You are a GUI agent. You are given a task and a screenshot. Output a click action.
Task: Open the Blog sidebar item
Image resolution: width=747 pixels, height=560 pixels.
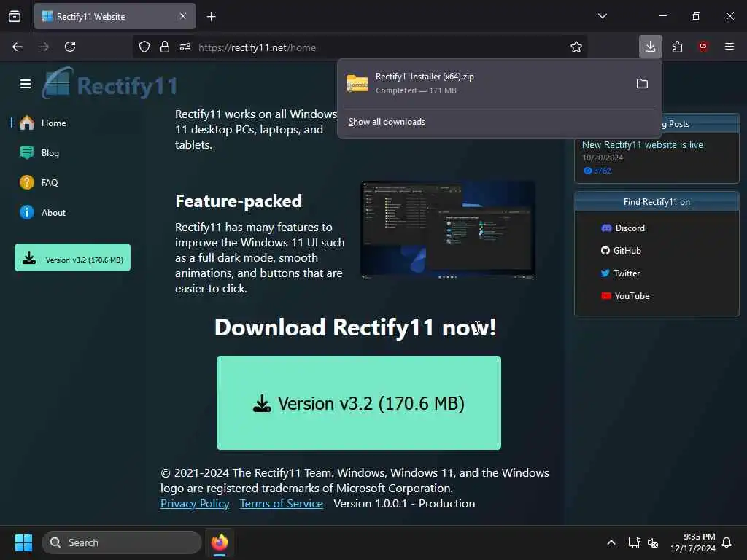coord(50,153)
